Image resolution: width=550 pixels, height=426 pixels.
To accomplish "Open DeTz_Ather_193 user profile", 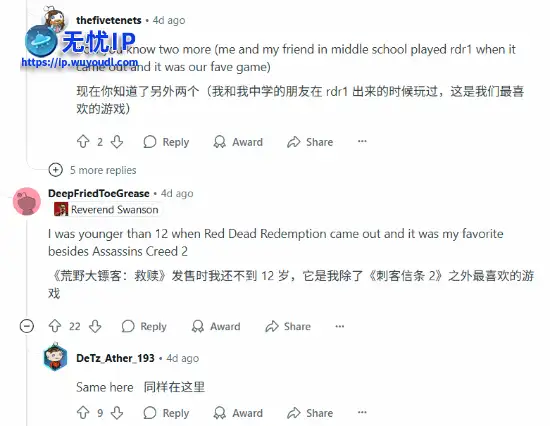I will tap(115, 358).
